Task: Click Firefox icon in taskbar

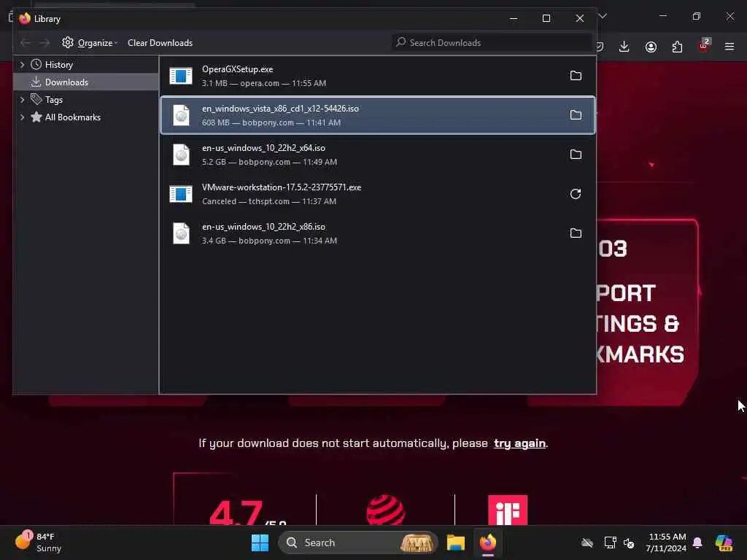Action: (x=488, y=542)
